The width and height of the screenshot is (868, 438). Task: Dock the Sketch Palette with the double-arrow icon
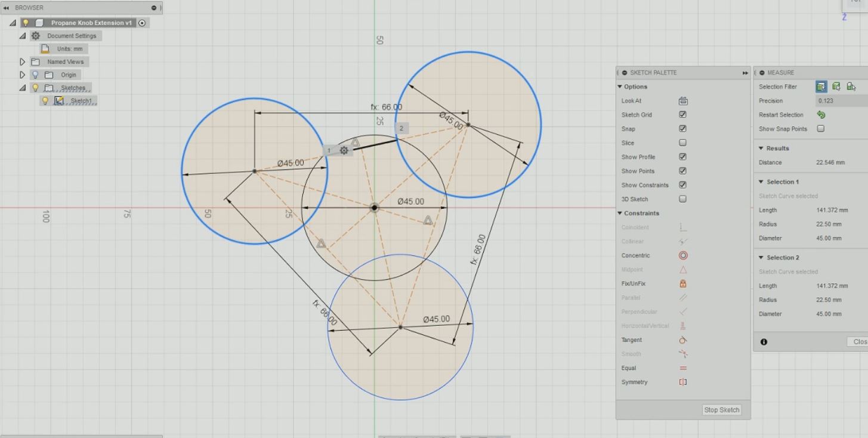pyautogui.click(x=745, y=73)
